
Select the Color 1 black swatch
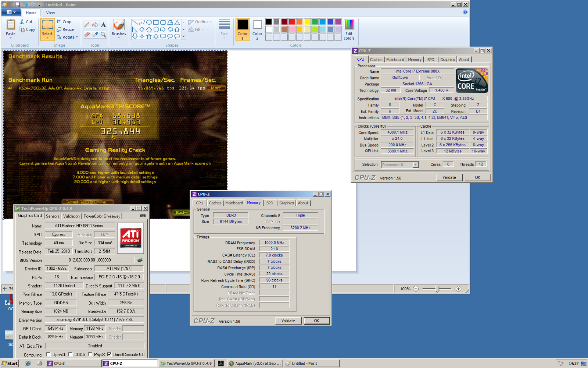click(x=243, y=29)
